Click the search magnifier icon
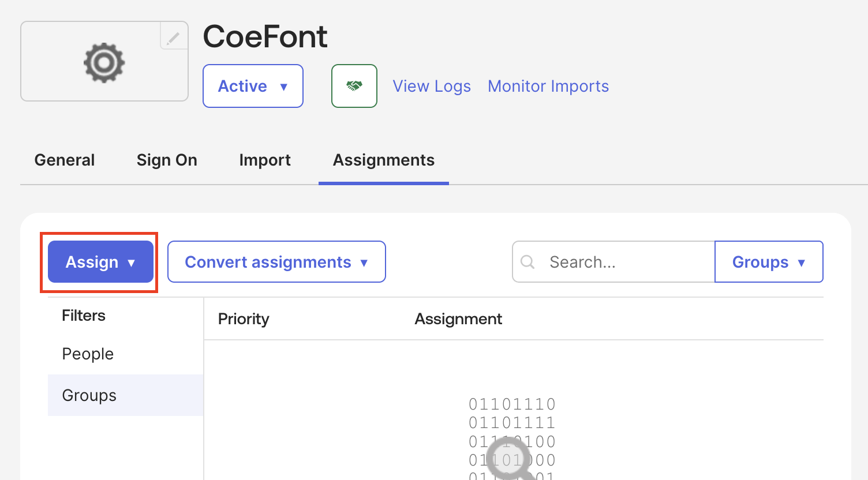 point(527,262)
